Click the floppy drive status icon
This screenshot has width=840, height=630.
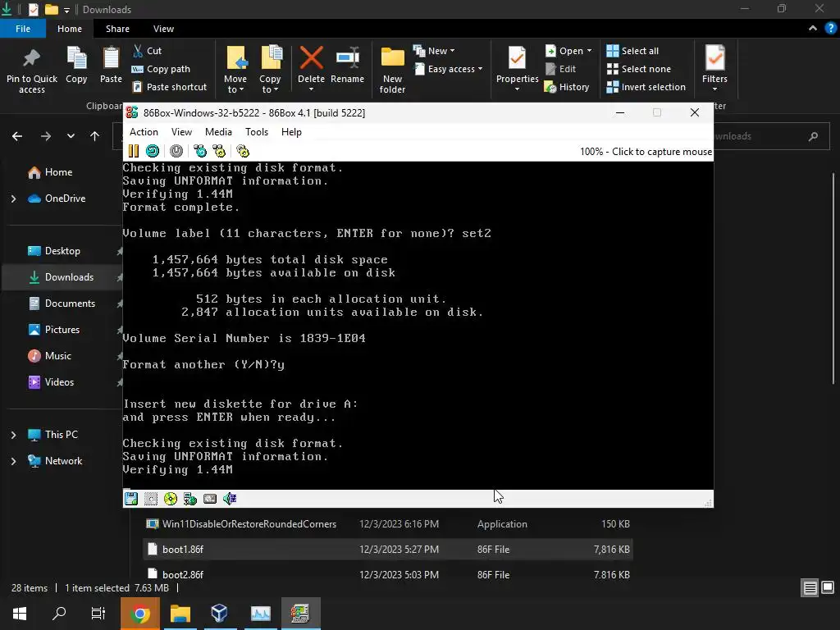click(x=131, y=499)
